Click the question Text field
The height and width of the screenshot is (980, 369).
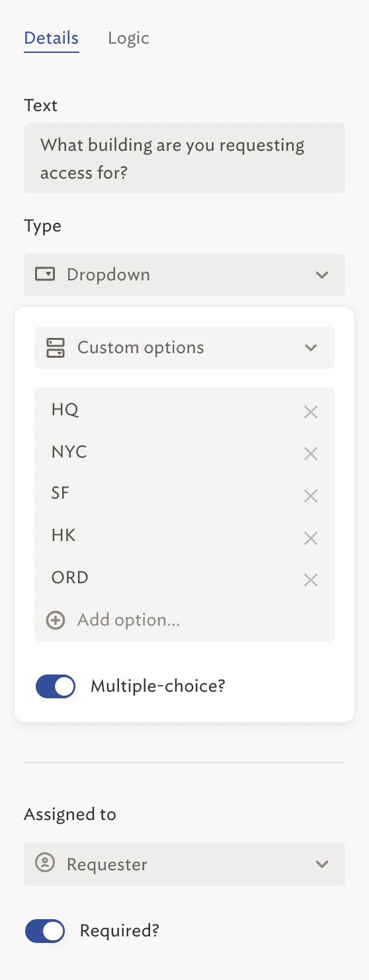(x=184, y=158)
